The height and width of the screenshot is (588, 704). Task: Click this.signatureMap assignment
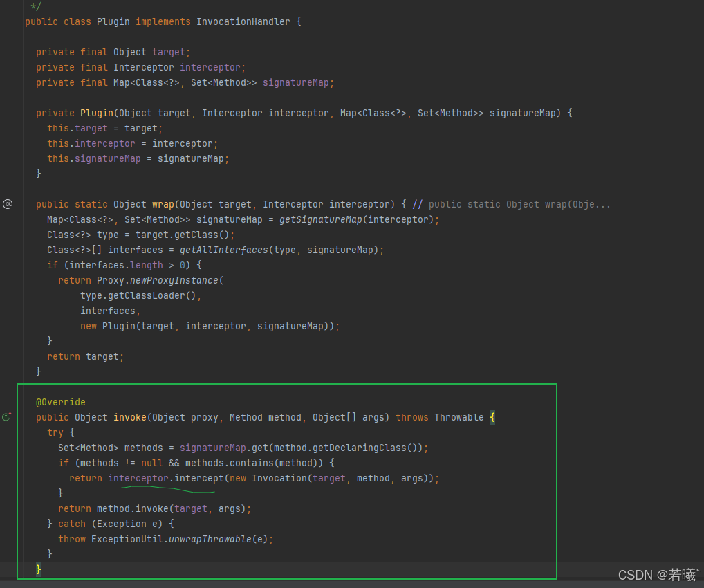pos(138,159)
